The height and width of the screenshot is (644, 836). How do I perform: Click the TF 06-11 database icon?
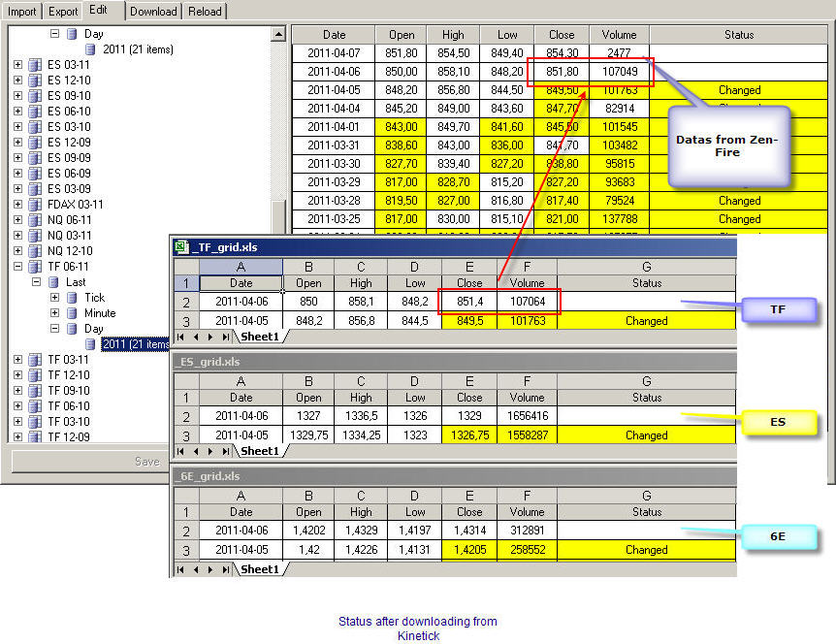click(35, 266)
